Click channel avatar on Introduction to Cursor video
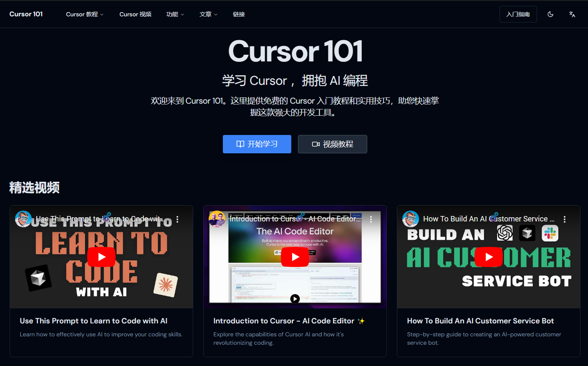Screen dimensions: 588x366 click(217, 219)
